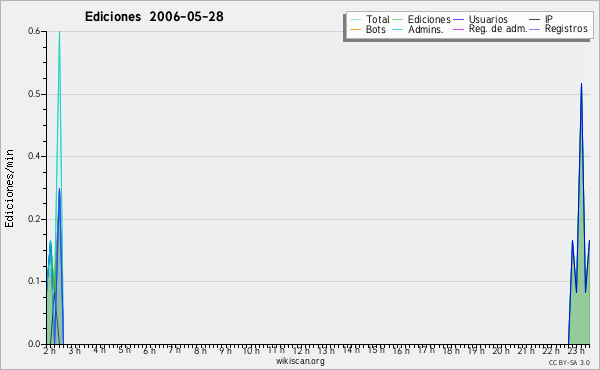Click the CC BY-SA 3.0 license text
Screen dimensions: 600x370
[569, 362]
